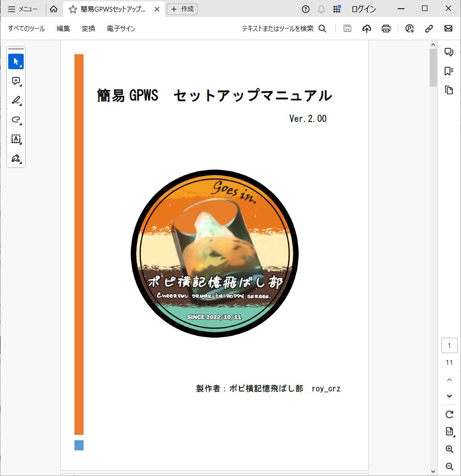Open the 変換 convert menu

tap(88, 29)
